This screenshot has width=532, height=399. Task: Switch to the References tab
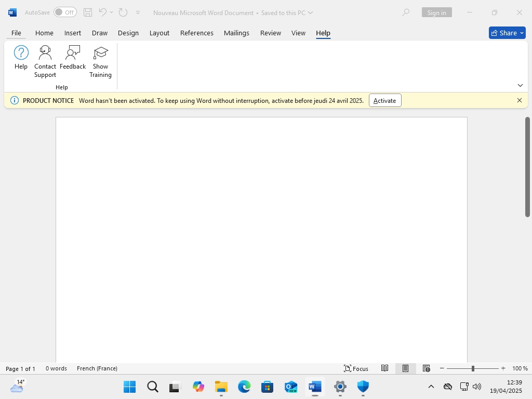point(196,33)
